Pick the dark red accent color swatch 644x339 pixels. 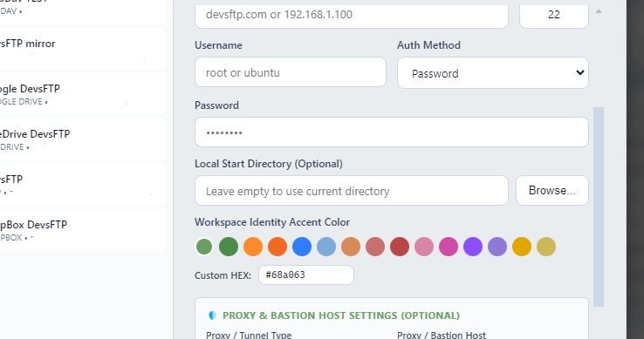click(x=400, y=247)
